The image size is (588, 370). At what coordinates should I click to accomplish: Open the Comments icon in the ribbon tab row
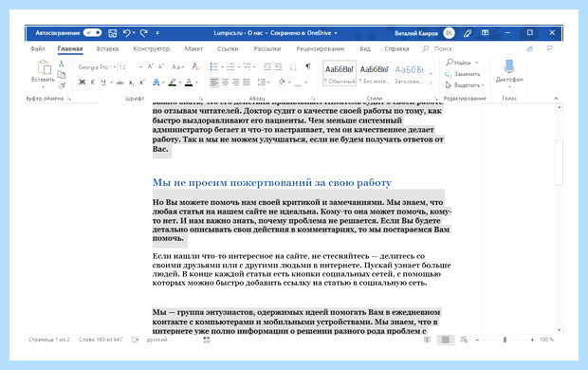coord(550,48)
